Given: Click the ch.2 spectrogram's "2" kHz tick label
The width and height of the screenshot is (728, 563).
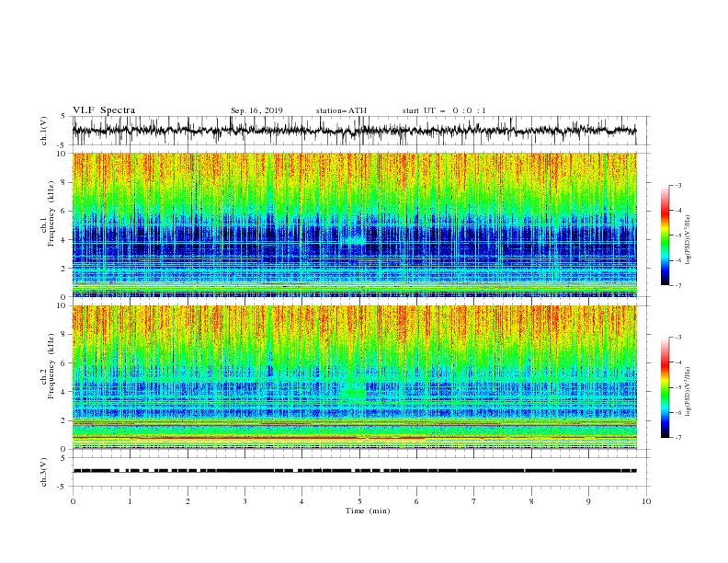Looking at the screenshot, I should (x=63, y=420).
